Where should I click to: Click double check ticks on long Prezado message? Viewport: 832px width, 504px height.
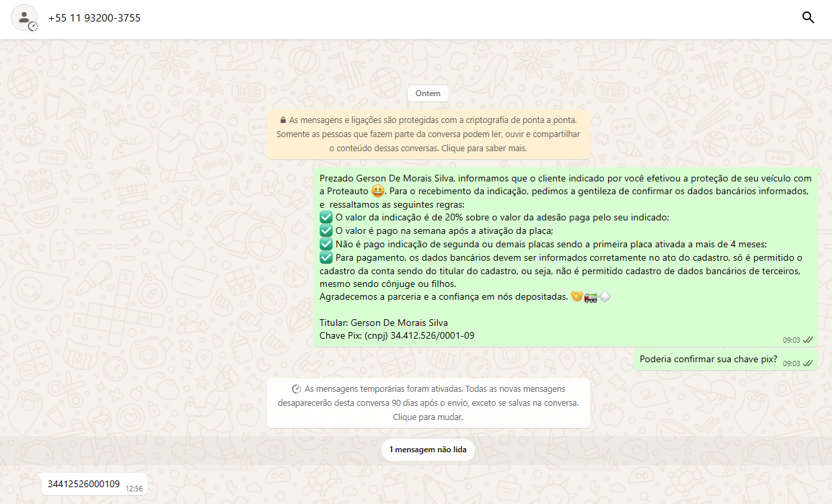point(808,340)
